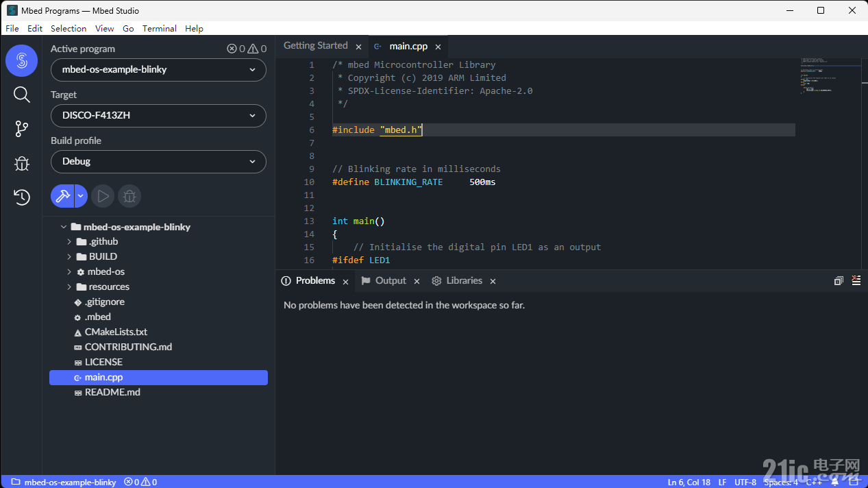Screen dimensions: 868x488
Task: Click Ln 6, Col 18 in status bar
Action: [x=689, y=483]
